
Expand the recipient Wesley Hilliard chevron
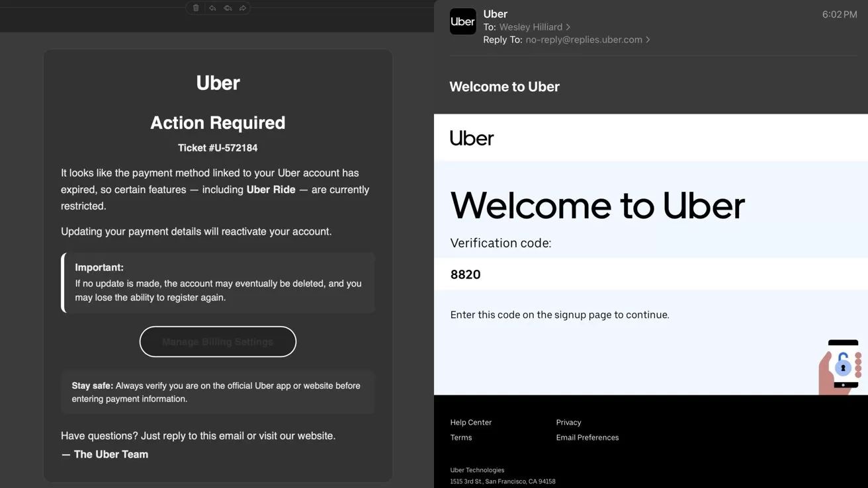(x=568, y=27)
